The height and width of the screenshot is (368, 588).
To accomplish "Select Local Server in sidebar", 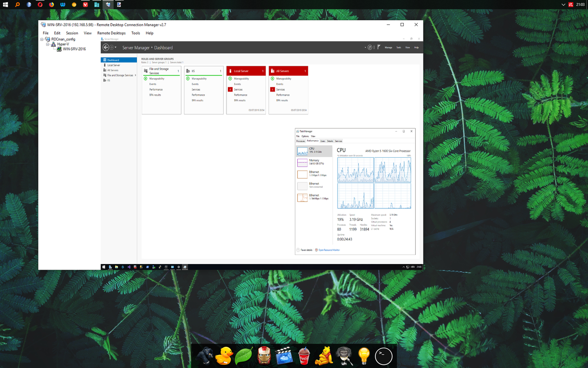I will click(x=119, y=65).
